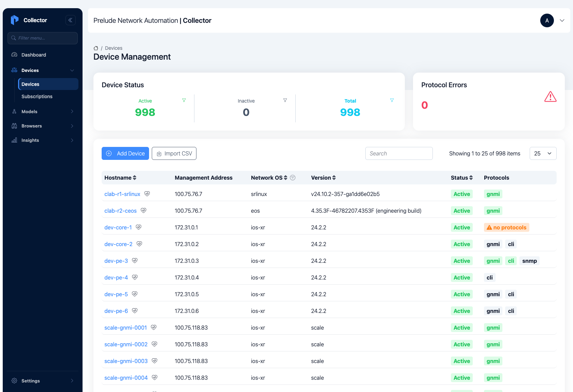Click the health icon next to dev-core-1
This screenshot has height=392, width=573.
pyautogui.click(x=138, y=227)
